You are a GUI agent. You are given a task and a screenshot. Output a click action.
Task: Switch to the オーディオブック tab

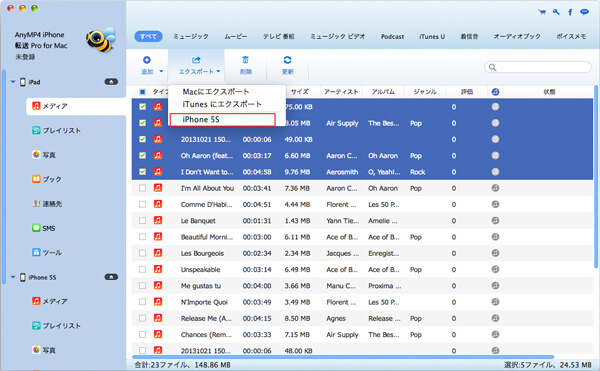pyautogui.click(x=517, y=37)
